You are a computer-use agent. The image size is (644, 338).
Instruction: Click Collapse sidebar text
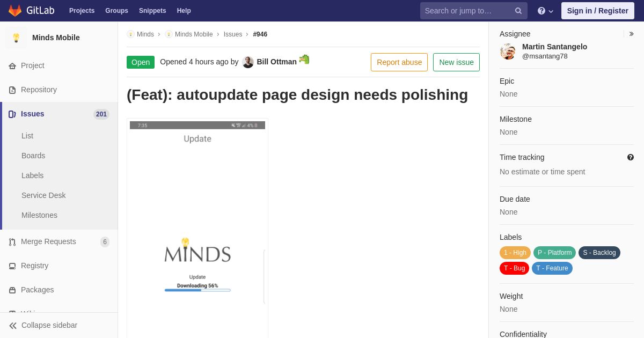[x=49, y=325]
